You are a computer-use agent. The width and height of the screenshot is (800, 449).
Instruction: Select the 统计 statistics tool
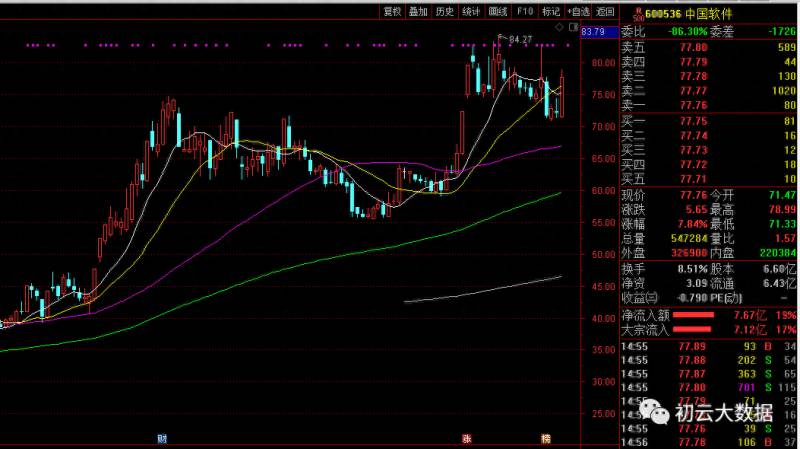[x=471, y=11]
